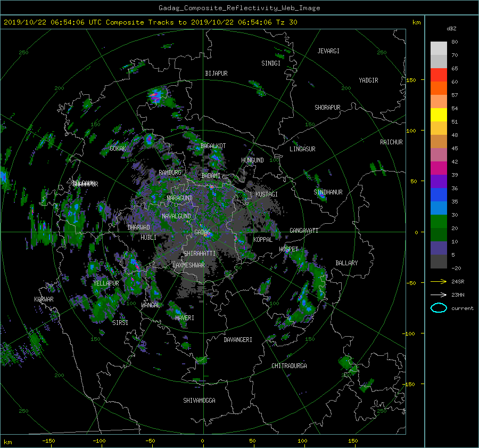Click the SIRSI city label

120,323
